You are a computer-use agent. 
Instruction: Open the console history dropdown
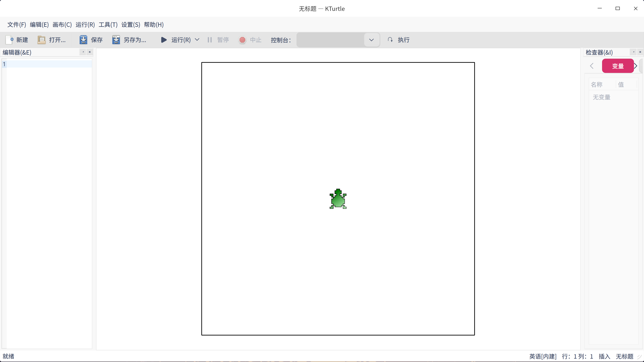(371, 40)
